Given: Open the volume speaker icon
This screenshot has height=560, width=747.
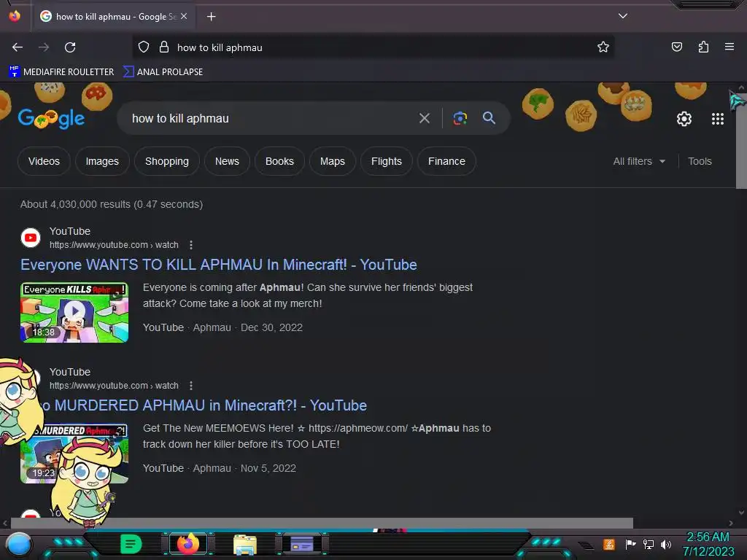Looking at the screenshot, I should pos(665,544).
